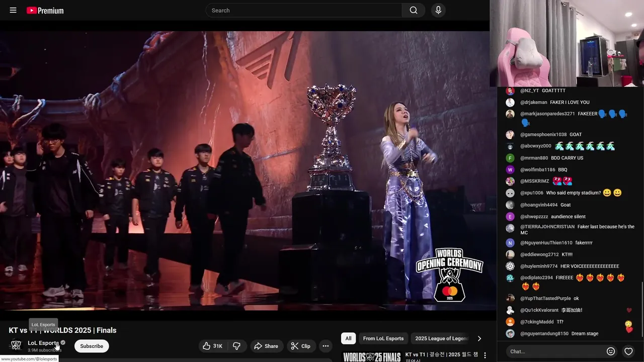Subscribe to LoL Esports channel
Viewport: 644px width, 362px height.
tap(92, 346)
